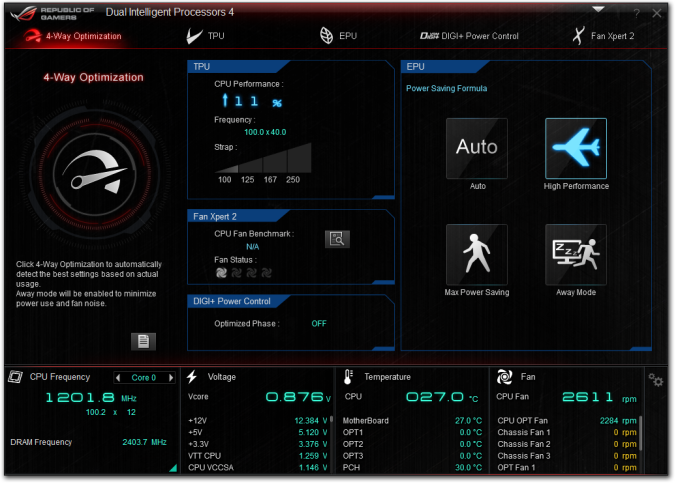Click the Fan monitor icon

coord(505,377)
